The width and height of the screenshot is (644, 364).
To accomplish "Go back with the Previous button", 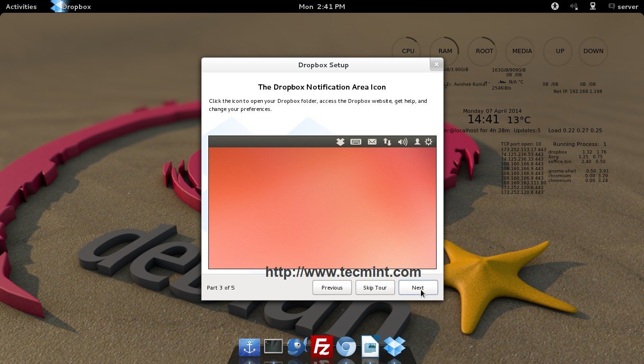I will pyautogui.click(x=332, y=288).
